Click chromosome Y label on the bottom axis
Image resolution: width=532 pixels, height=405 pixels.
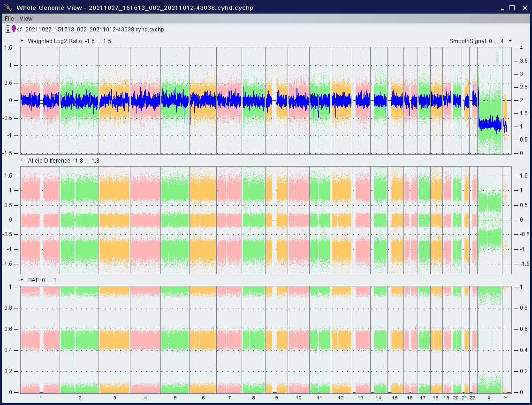506,398
